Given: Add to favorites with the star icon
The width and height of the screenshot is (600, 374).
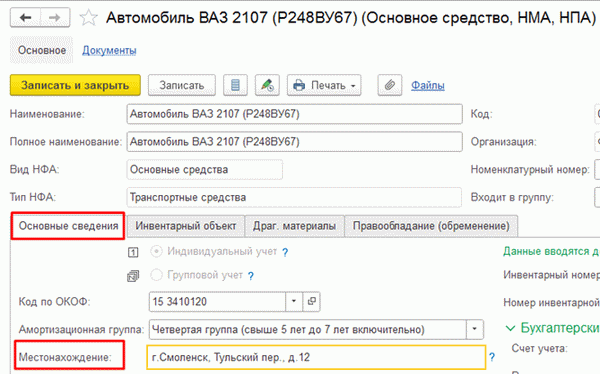Looking at the screenshot, I should 88,18.
